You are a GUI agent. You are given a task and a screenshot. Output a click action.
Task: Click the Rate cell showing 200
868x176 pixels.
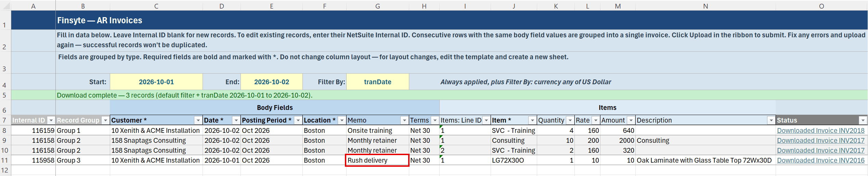587,140
